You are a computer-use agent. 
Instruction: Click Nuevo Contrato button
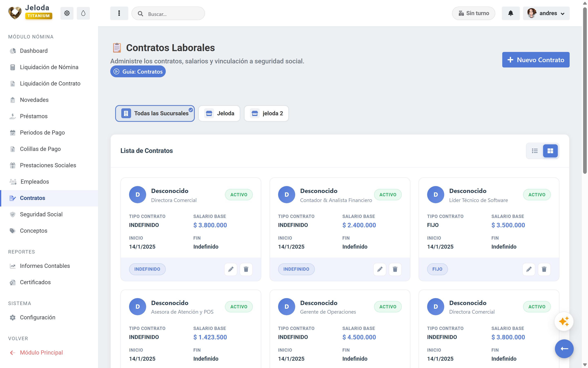click(x=536, y=60)
